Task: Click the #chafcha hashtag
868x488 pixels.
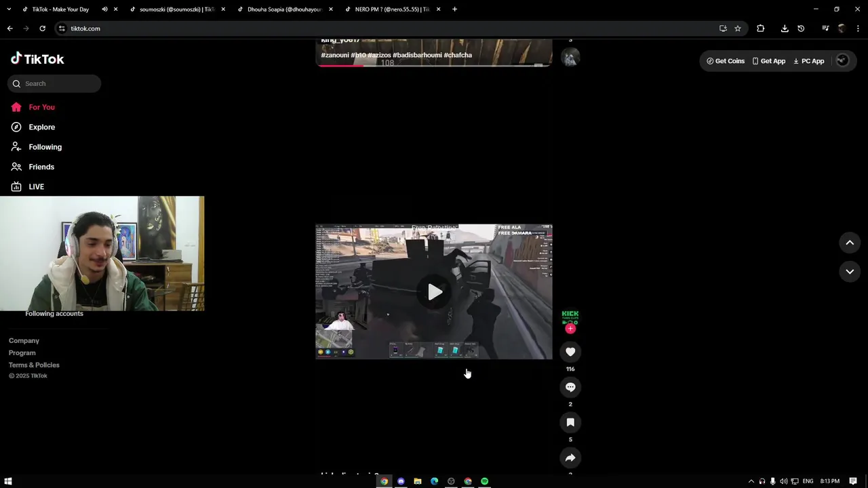Action: click(x=458, y=55)
